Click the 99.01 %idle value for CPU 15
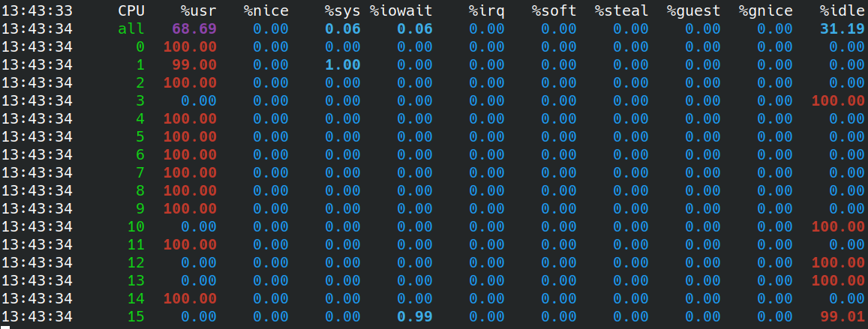This screenshot has height=329, width=868. [x=842, y=316]
